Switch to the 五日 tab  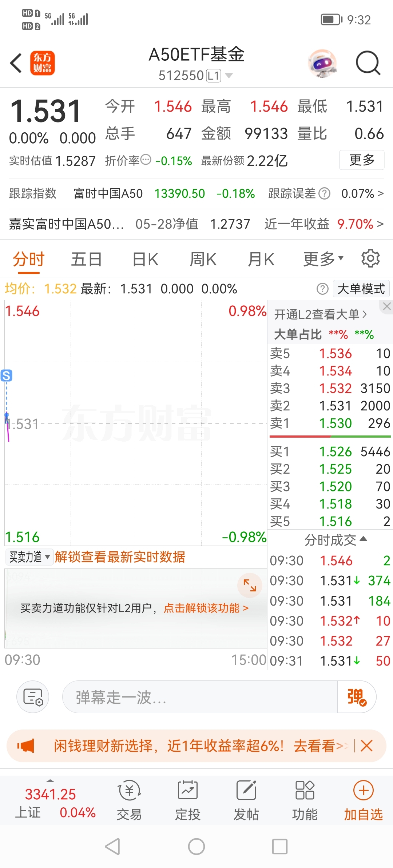coord(86,260)
